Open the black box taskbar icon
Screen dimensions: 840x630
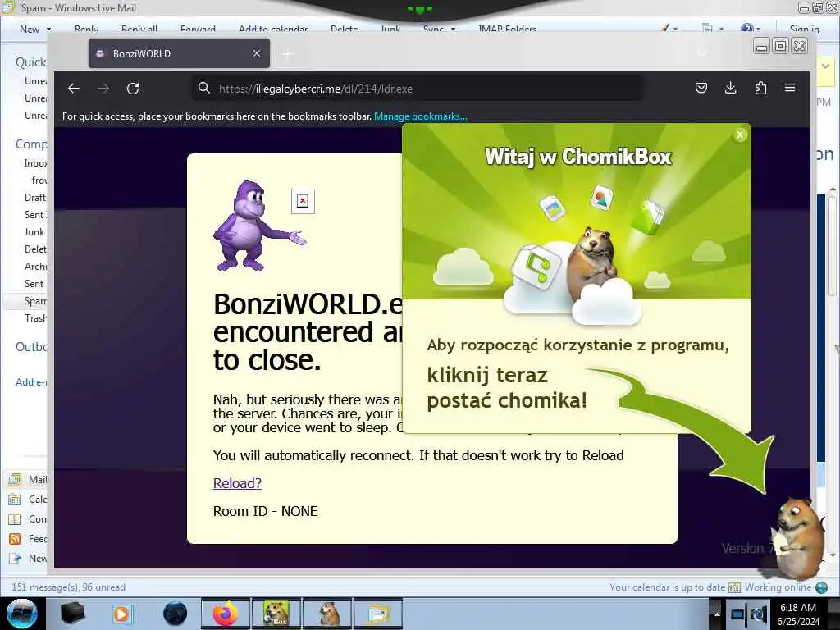pyautogui.click(x=72, y=614)
